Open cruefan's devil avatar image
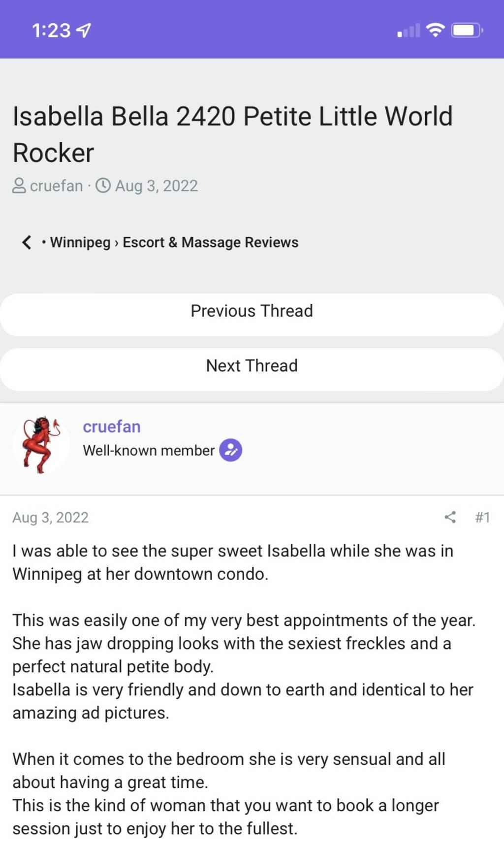The height and width of the screenshot is (851, 504). click(x=41, y=445)
